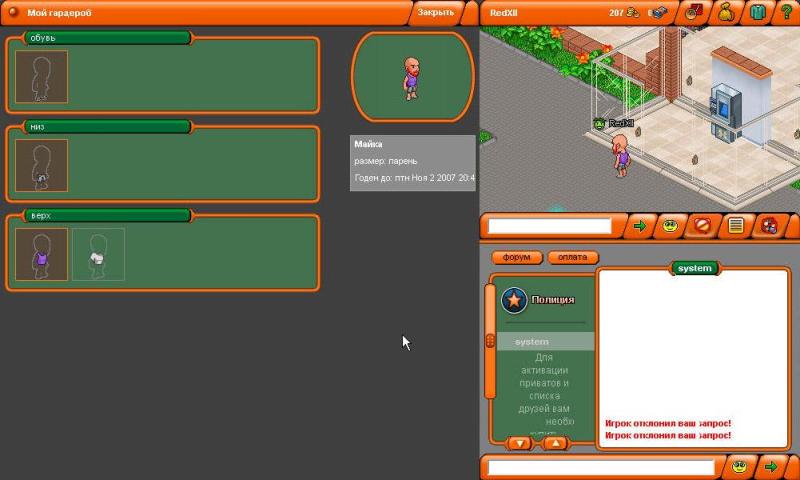Click the red gift box icon in top bar

coord(693,12)
